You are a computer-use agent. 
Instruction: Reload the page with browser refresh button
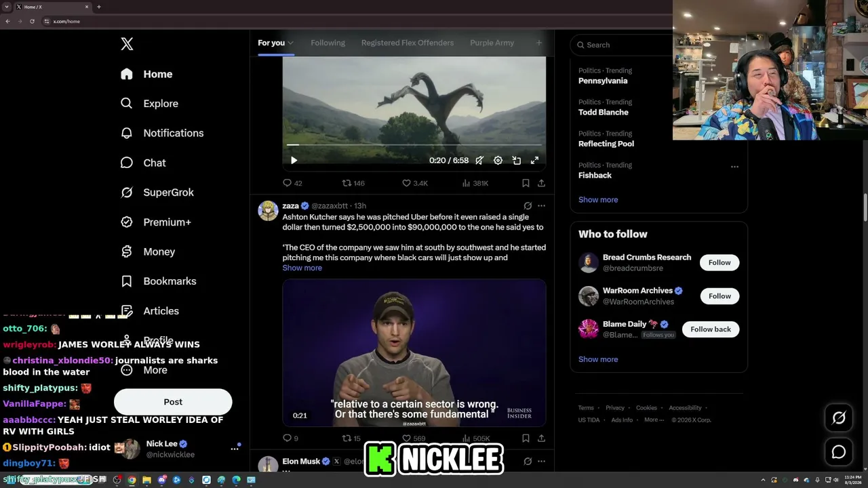click(32, 22)
